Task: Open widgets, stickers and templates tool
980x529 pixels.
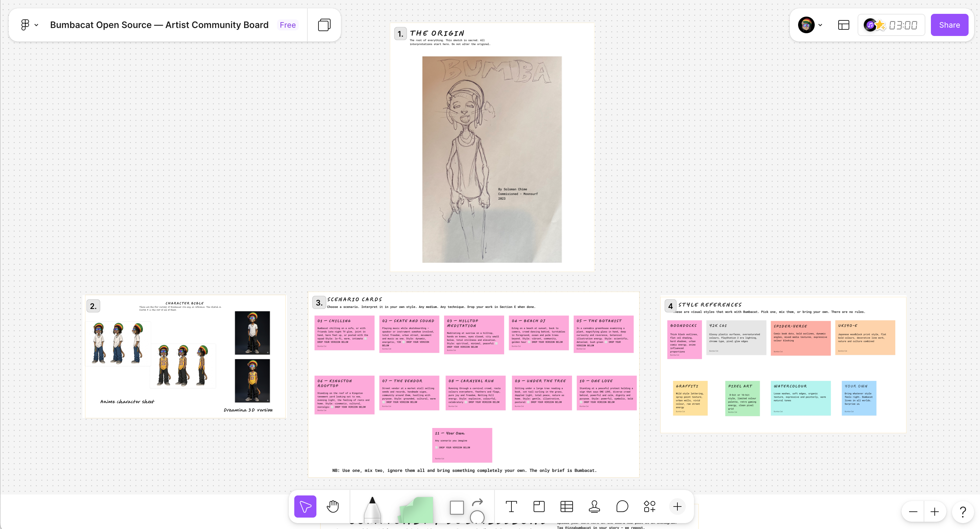Action: (649, 506)
